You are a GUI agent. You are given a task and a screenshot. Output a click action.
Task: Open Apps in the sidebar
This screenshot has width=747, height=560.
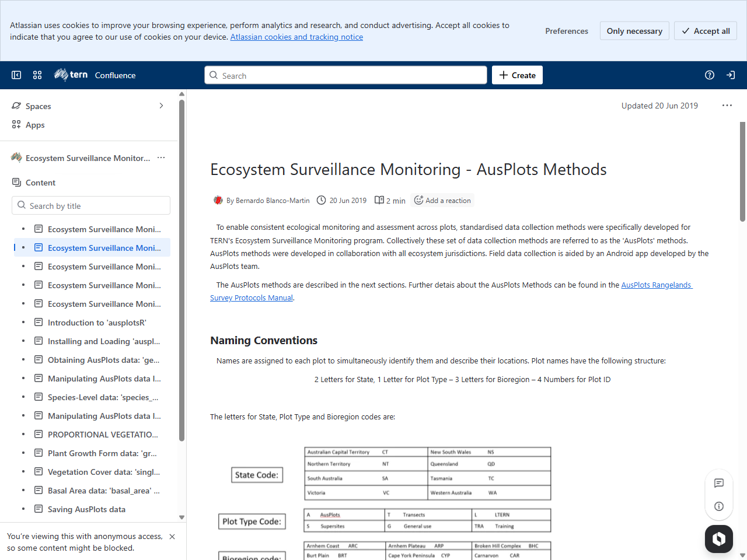pos(36,124)
